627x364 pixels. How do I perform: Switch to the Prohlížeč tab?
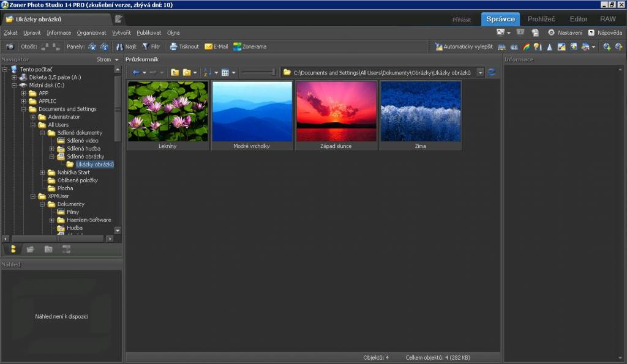click(x=541, y=19)
